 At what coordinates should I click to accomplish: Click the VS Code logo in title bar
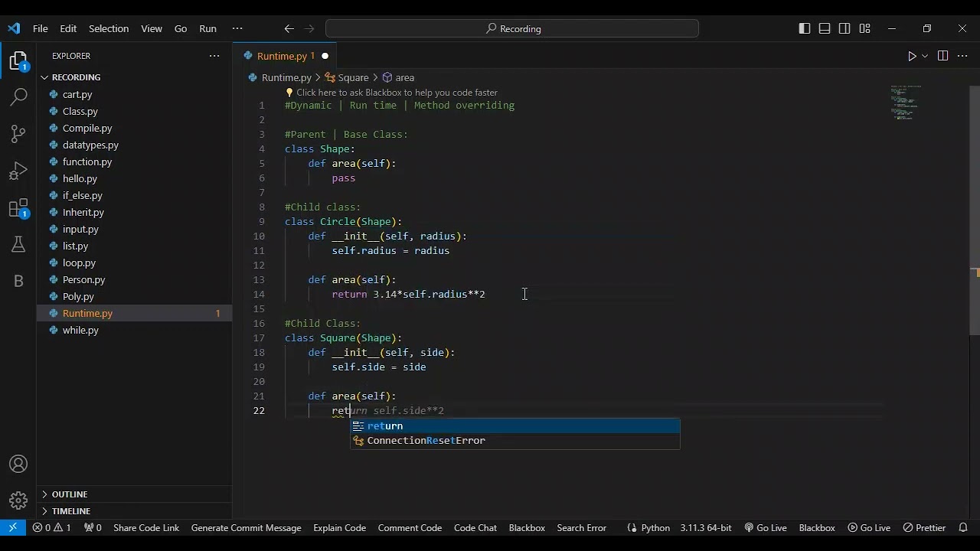[x=14, y=28]
